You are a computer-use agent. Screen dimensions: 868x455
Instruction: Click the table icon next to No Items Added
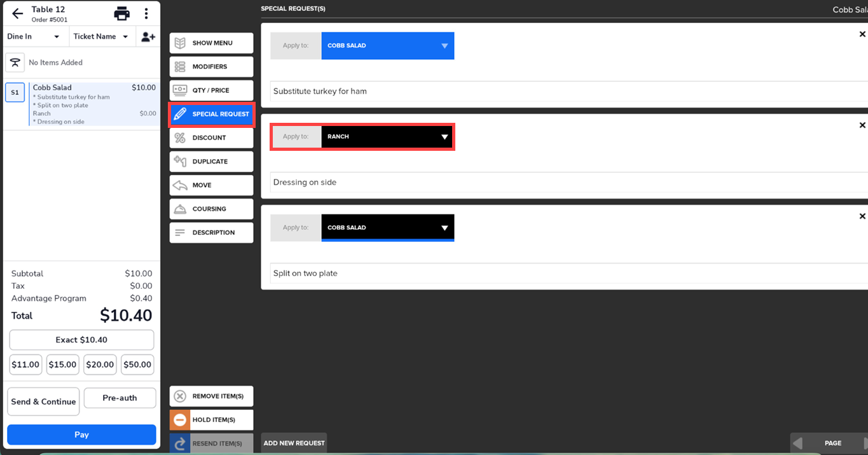[x=15, y=62]
